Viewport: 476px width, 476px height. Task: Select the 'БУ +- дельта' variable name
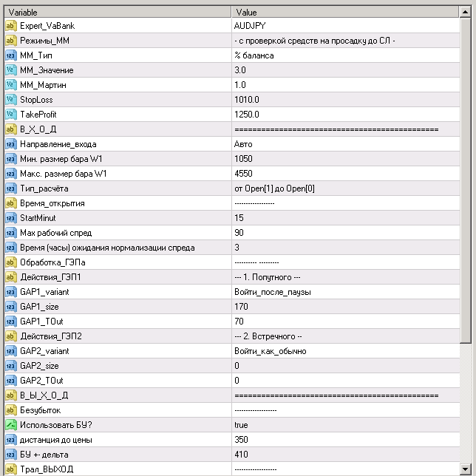pyautogui.click(x=44, y=455)
